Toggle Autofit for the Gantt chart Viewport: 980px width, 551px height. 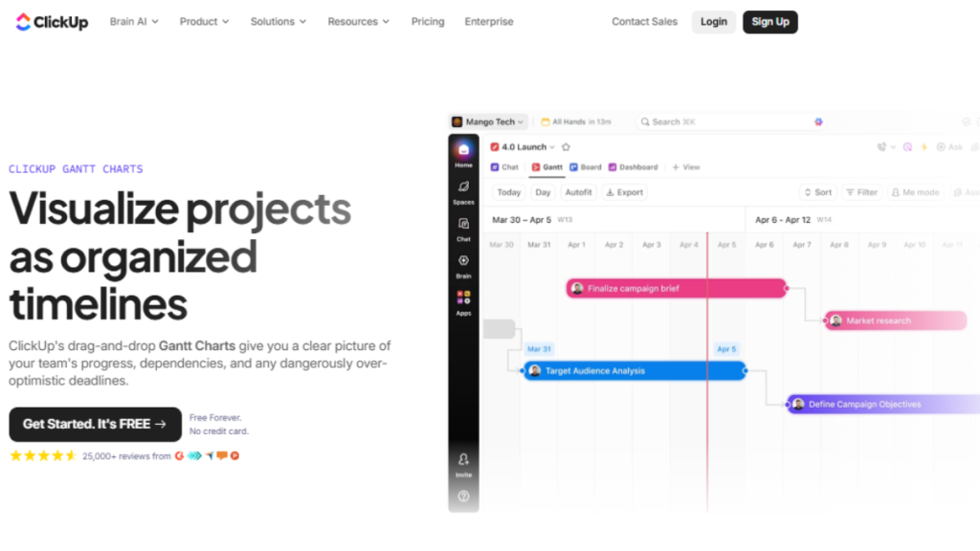pyautogui.click(x=578, y=191)
